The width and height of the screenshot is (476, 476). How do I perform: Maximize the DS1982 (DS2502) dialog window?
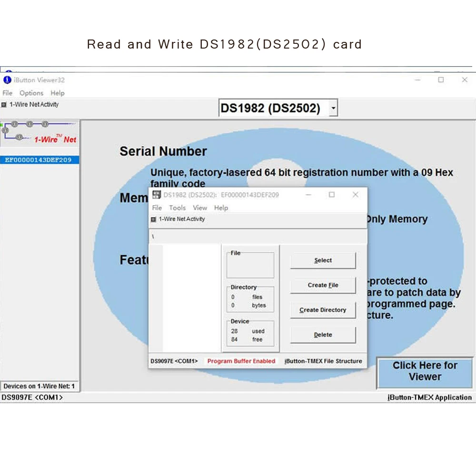coord(332,195)
